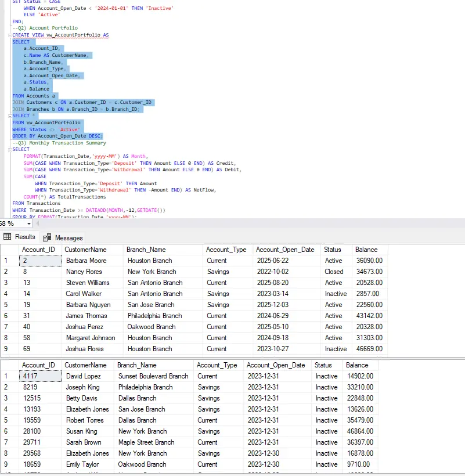Select Account_ID column header in first grid
Image resolution: width=465 pixels, height=476 pixels.
41,250
